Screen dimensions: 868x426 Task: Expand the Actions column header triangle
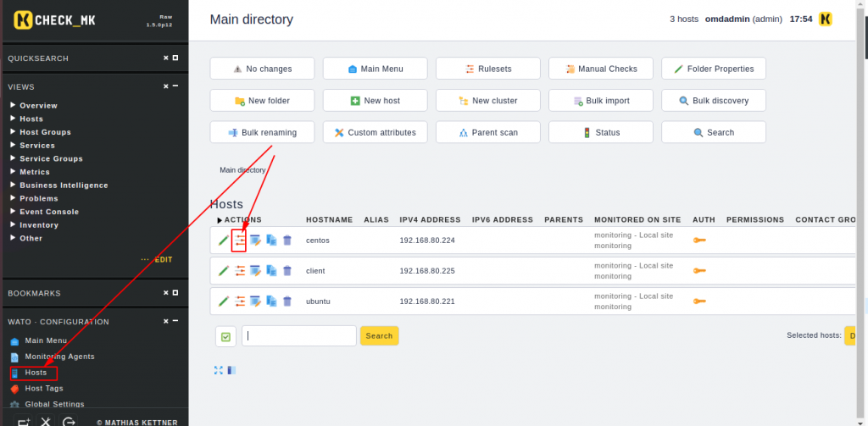click(x=220, y=219)
